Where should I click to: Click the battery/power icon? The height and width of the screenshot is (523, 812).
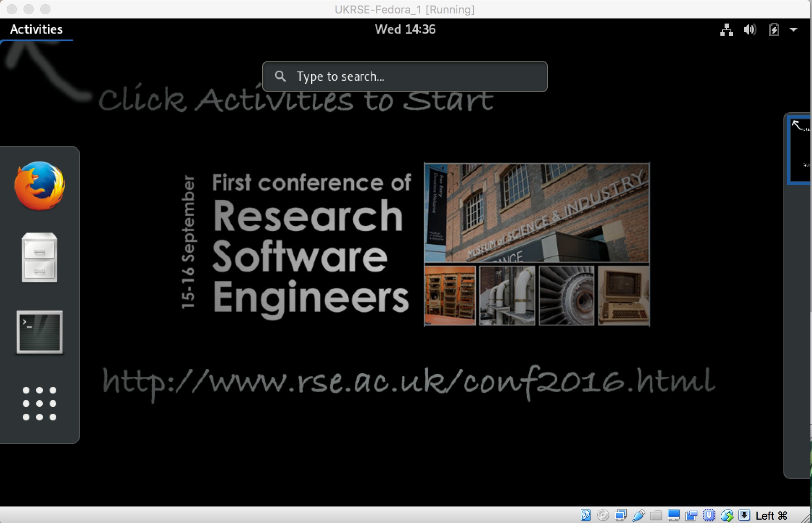pyautogui.click(x=775, y=29)
